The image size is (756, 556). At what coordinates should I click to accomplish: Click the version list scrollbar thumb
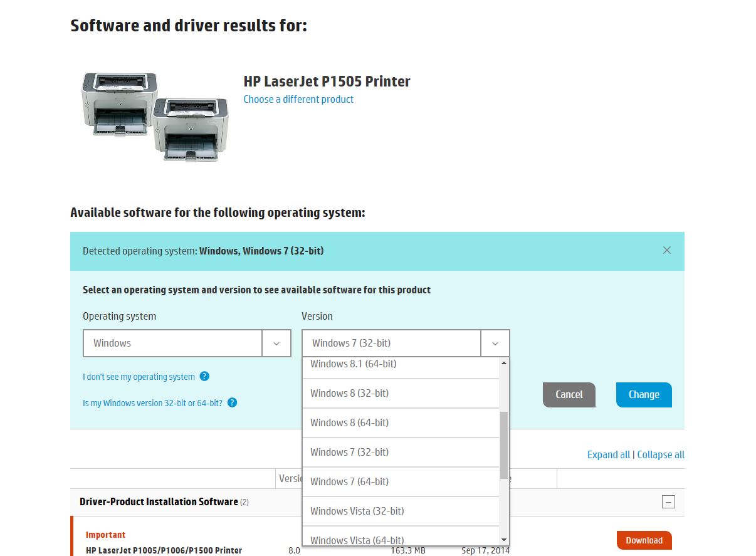[x=504, y=445]
